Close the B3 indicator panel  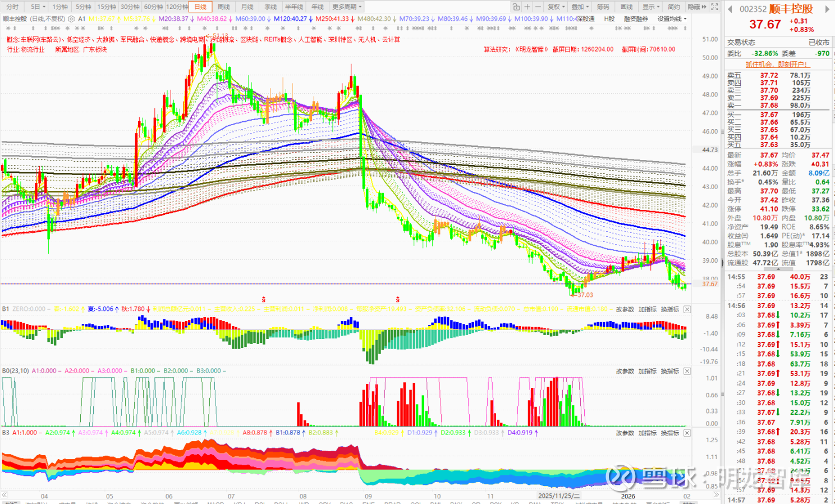pos(687,433)
